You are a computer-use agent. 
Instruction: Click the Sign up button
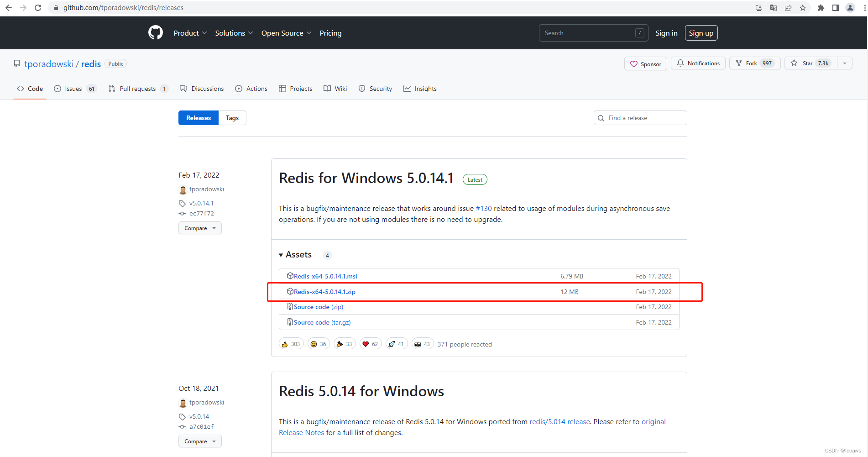(x=701, y=33)
